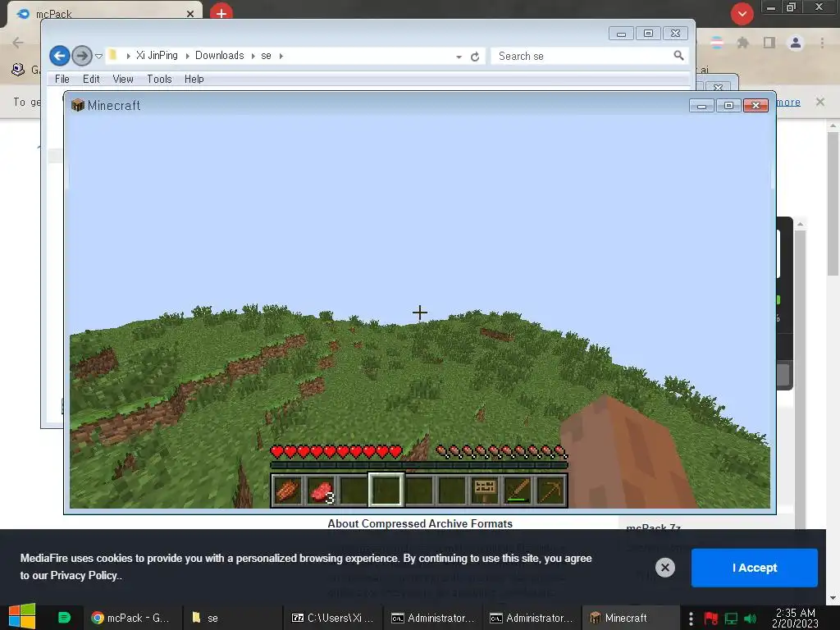Switch to the mcPack Chrome tab
The image size is (840, 630).
(104, 13)
